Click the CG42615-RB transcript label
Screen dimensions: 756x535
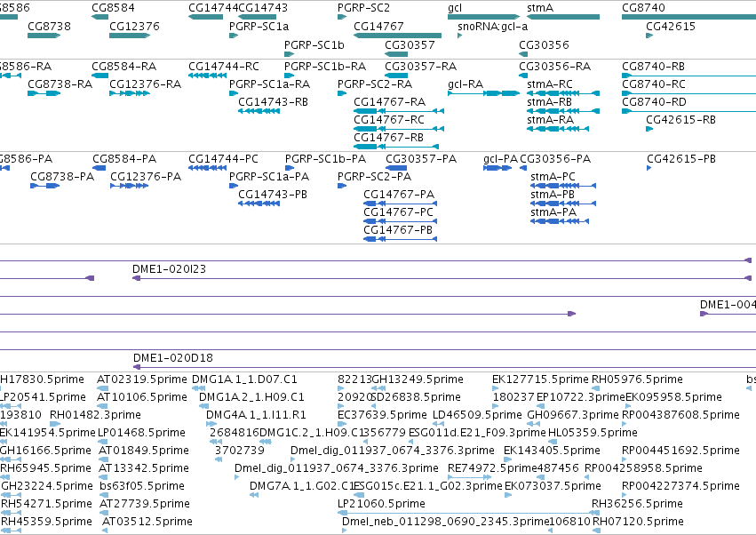[680, 120]
